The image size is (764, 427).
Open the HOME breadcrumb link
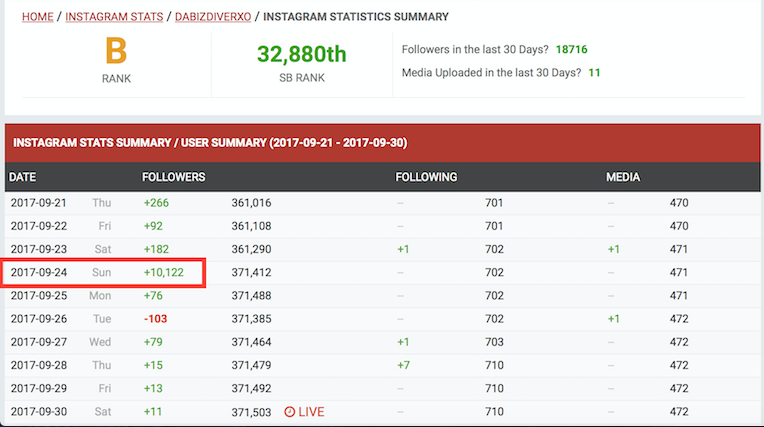38,17
